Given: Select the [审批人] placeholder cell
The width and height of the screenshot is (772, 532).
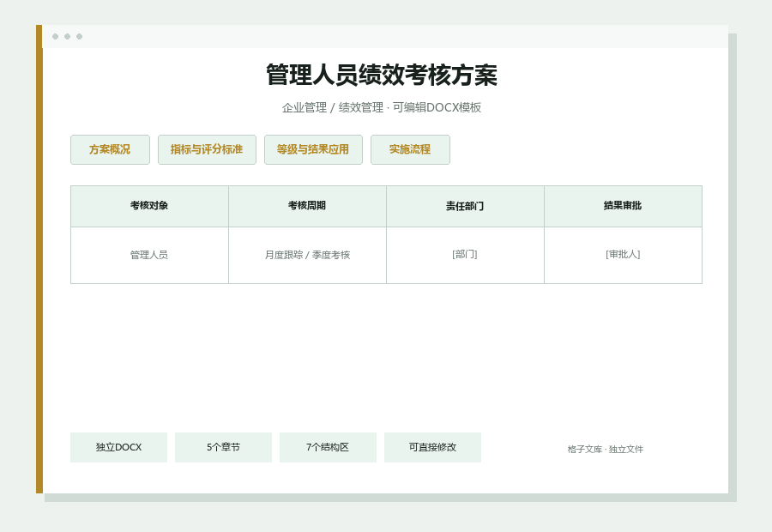Looking at the screenshot, I should 623,255.
